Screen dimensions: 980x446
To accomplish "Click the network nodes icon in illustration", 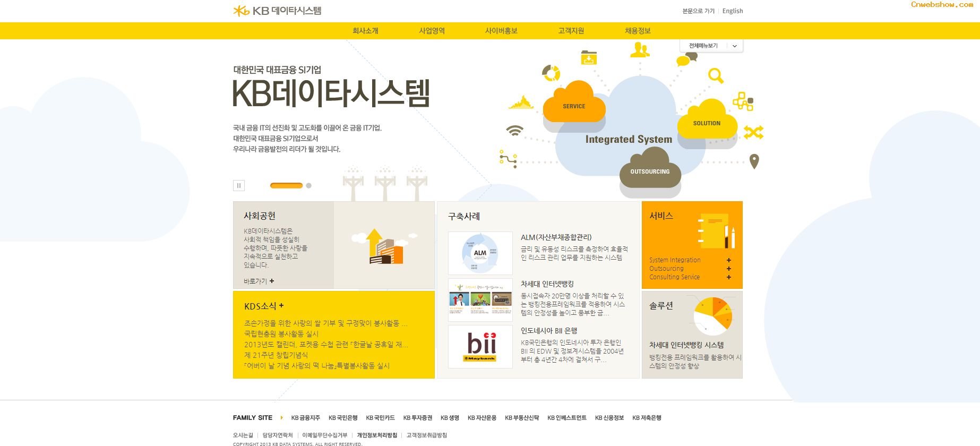I will coord(508,159).
